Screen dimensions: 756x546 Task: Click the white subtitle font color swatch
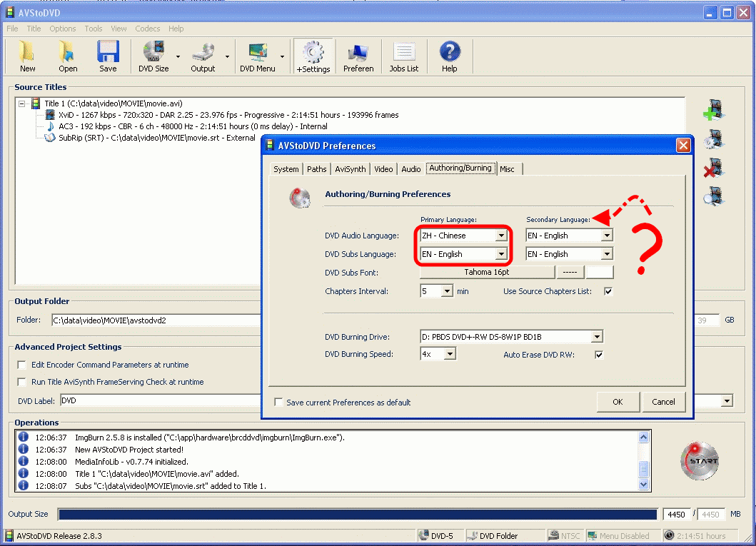point(600,272)
